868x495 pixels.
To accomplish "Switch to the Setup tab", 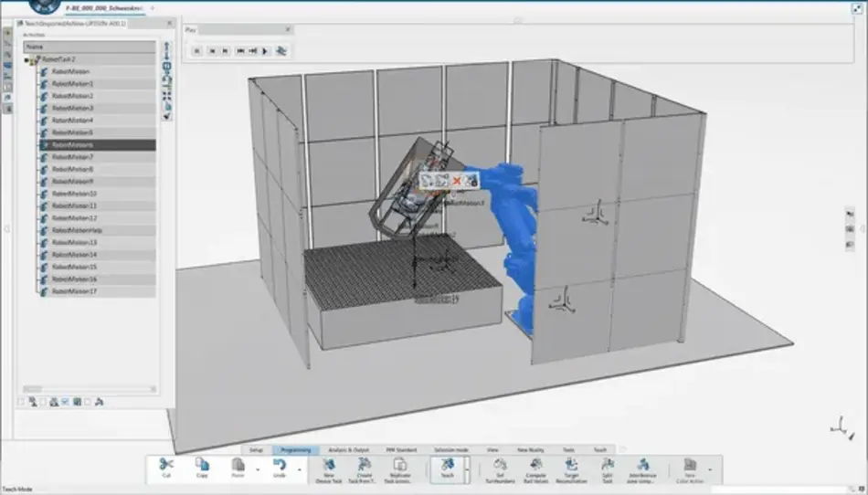I will pos(257,450).
